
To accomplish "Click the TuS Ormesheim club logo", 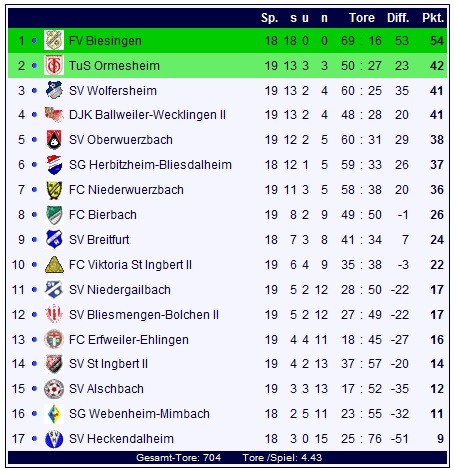I will click(54, 65).
